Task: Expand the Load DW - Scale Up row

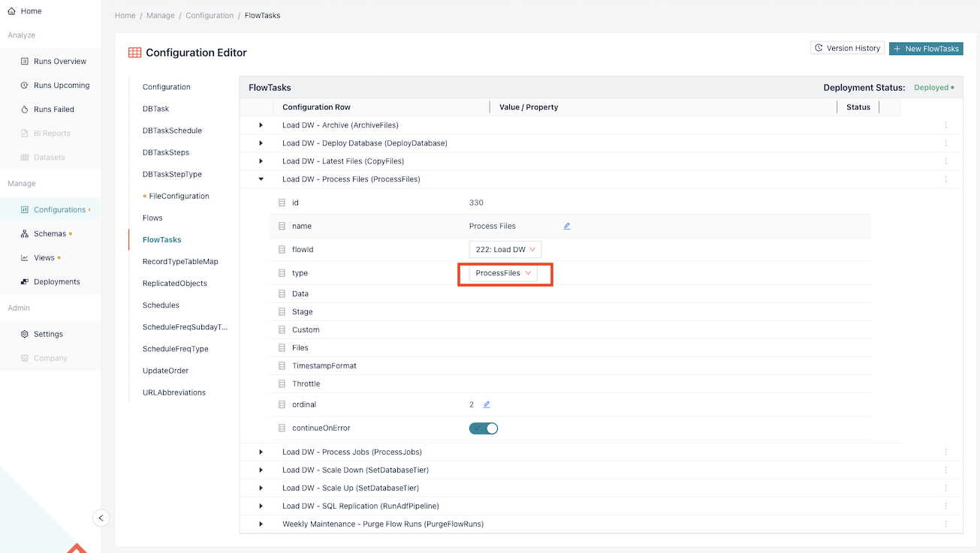Action: point(261,488)
